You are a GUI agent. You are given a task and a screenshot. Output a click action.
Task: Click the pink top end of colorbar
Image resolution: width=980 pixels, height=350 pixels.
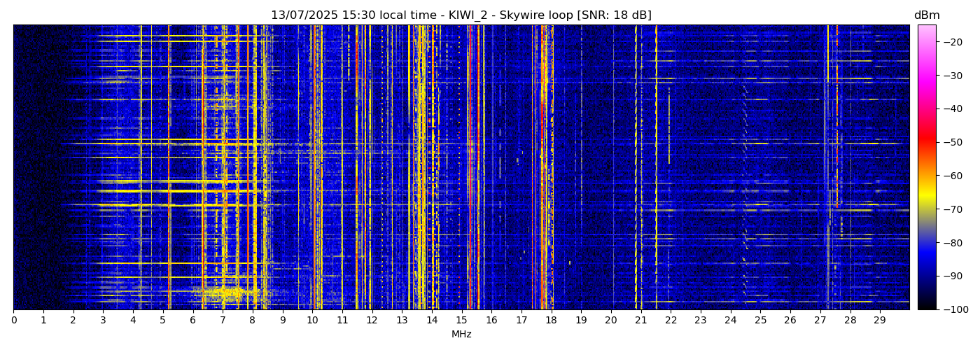tap(927, 28)
